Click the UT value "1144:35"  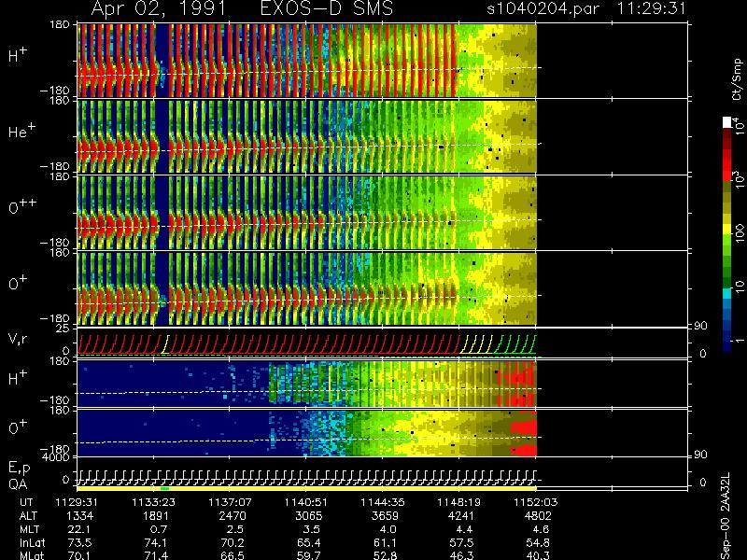[383, 502]
